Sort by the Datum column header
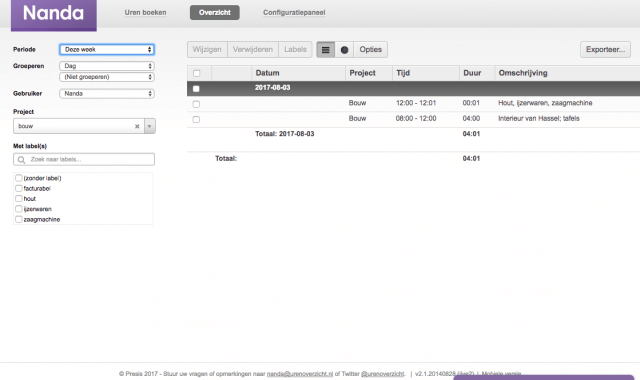640x380 pixels. click(267, 73)
